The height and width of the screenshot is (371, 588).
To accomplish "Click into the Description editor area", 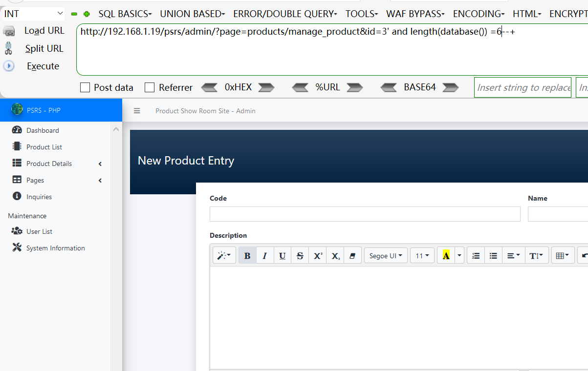I will point(399,317).
